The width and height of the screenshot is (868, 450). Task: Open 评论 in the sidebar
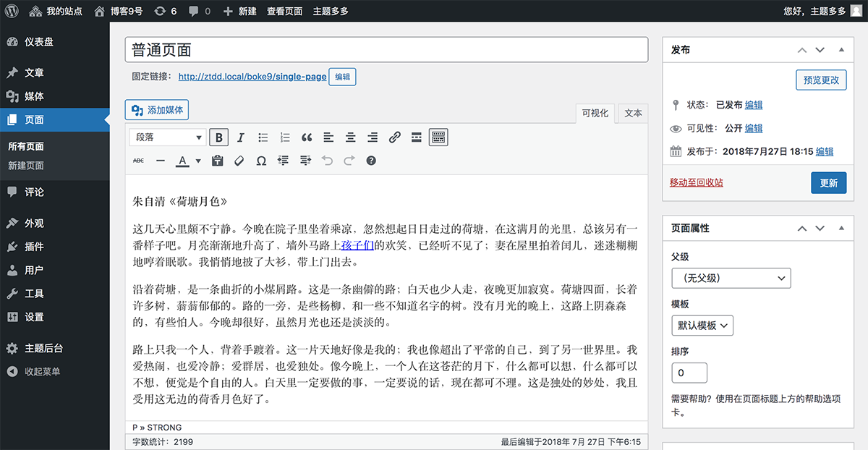55,192
